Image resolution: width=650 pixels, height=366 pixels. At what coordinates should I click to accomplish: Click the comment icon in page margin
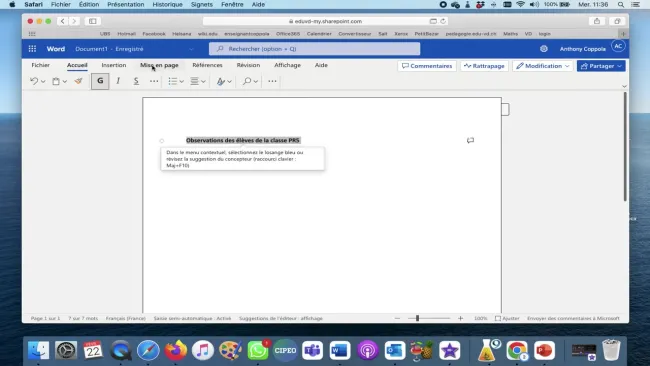470,141
